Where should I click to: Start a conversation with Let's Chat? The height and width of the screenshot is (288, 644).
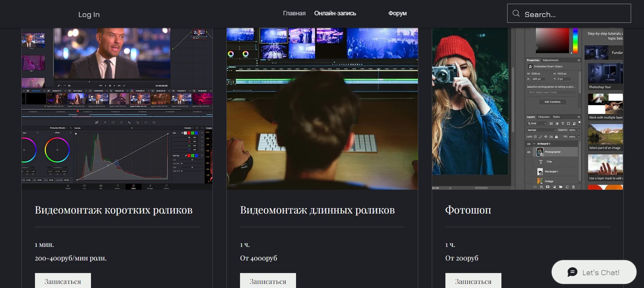[x=594, y=272]
